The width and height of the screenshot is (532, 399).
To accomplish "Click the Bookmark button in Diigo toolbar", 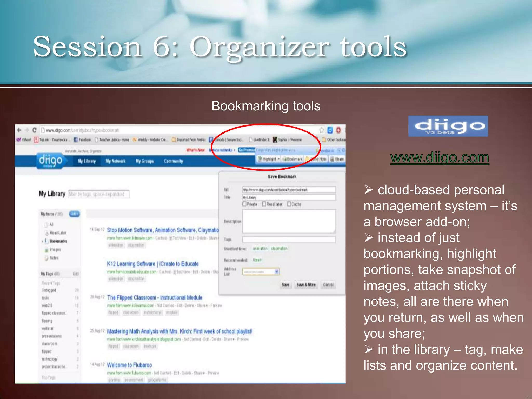I will 292,159.
